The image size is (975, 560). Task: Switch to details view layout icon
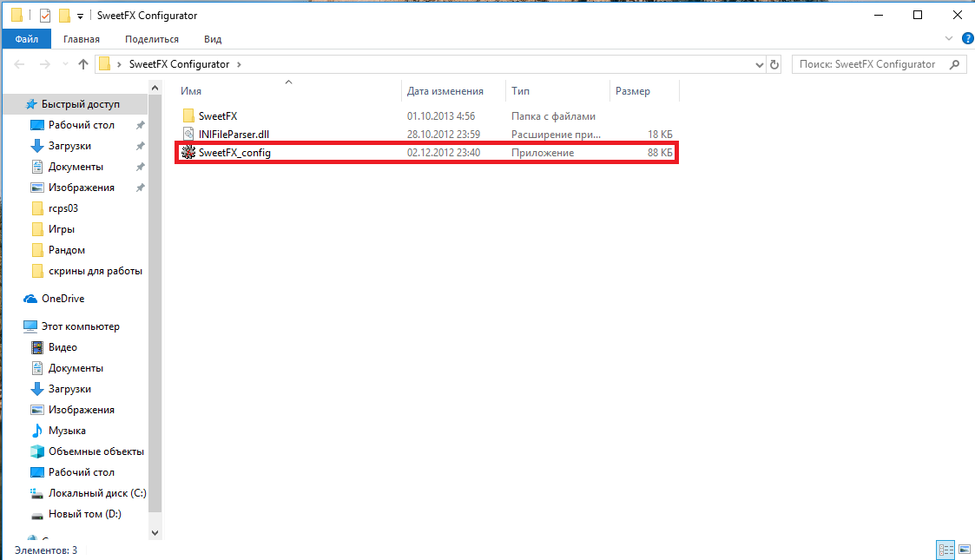945,550
